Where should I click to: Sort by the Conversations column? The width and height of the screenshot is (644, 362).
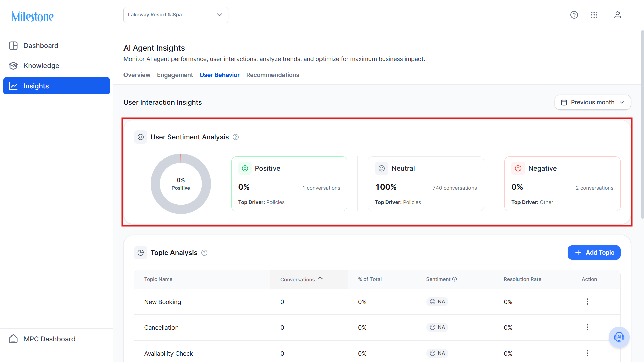pyautogui.click(x=301, y=279)
